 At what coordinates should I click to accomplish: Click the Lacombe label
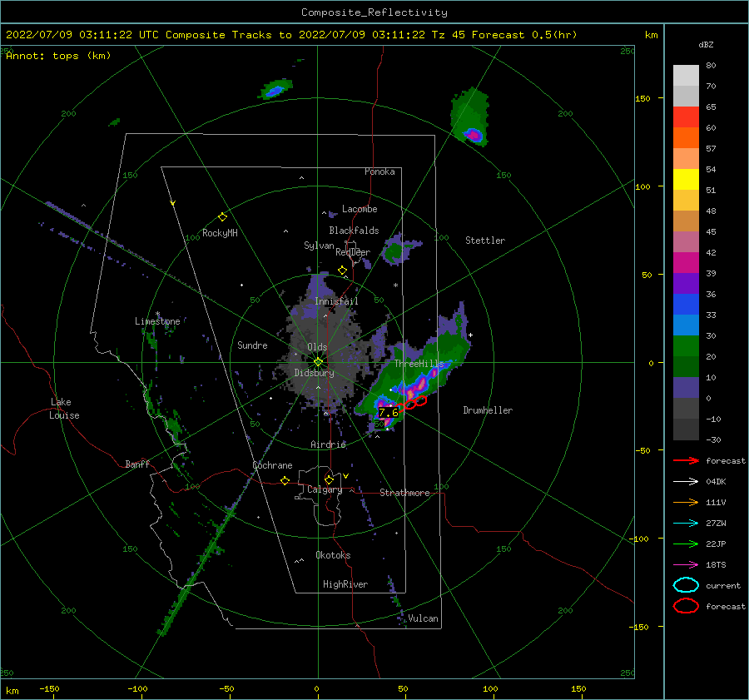360,209
